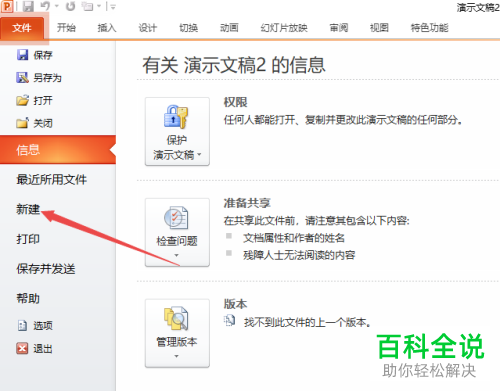Click the Undo icon in the quick access toolbar
The height and width of the screenshot is (391, 500).
[x=45, y=6]
